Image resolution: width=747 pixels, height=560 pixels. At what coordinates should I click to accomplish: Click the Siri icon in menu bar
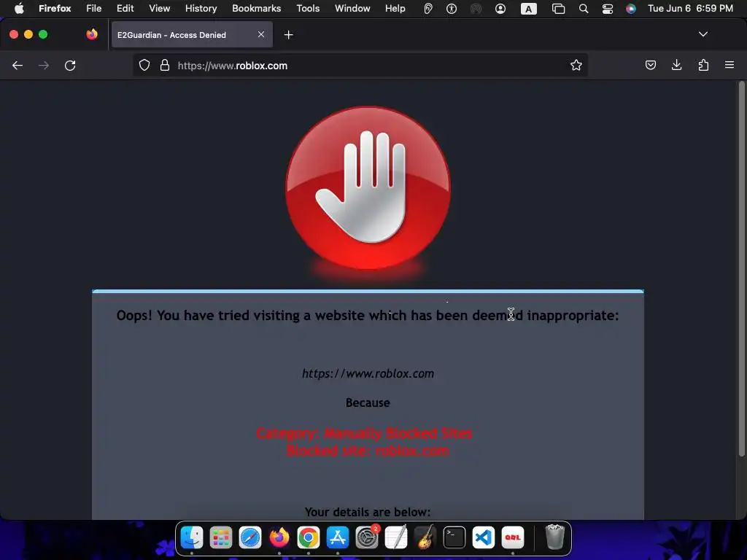pos(631,9)
